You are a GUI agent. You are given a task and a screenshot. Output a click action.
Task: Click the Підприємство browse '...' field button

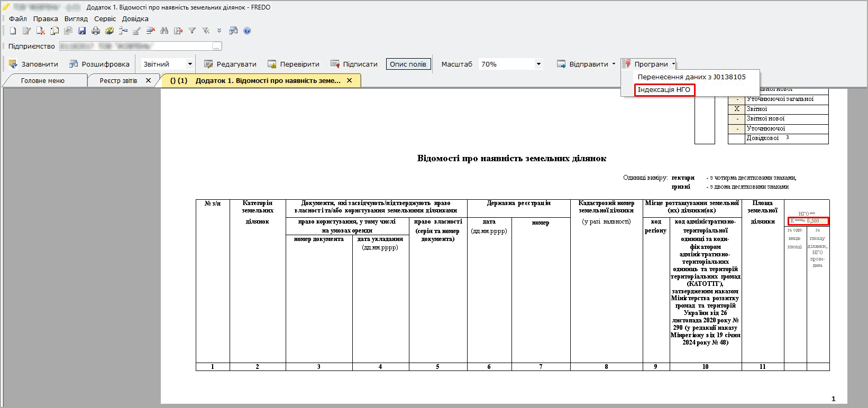216,47
